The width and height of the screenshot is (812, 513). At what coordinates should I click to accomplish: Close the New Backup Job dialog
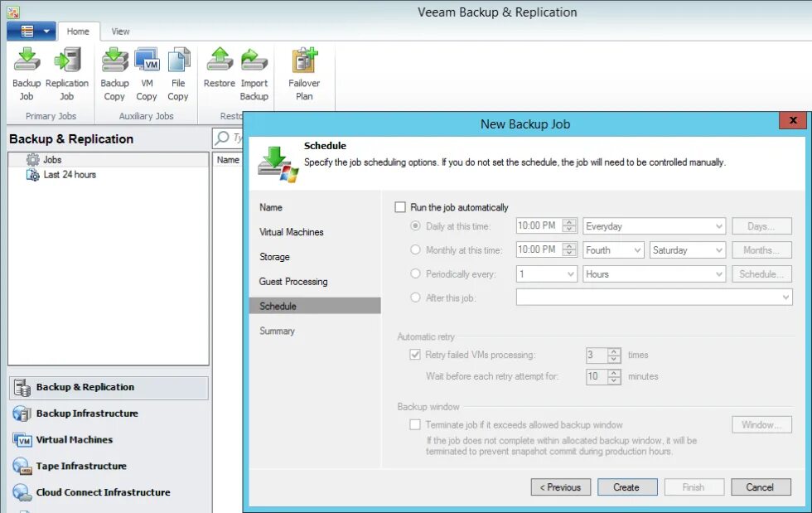click(792, 120)
